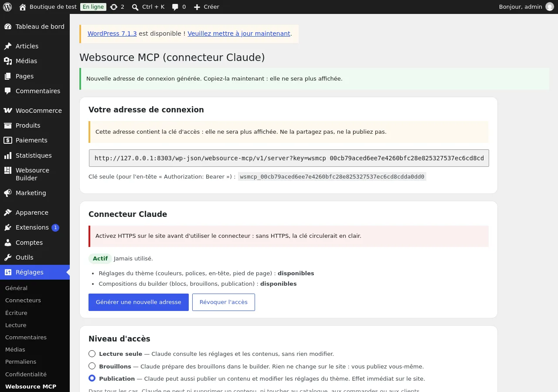Click the Marketing megaphone icon
This screenshot has width=558, height=392.
click(8, 193)
